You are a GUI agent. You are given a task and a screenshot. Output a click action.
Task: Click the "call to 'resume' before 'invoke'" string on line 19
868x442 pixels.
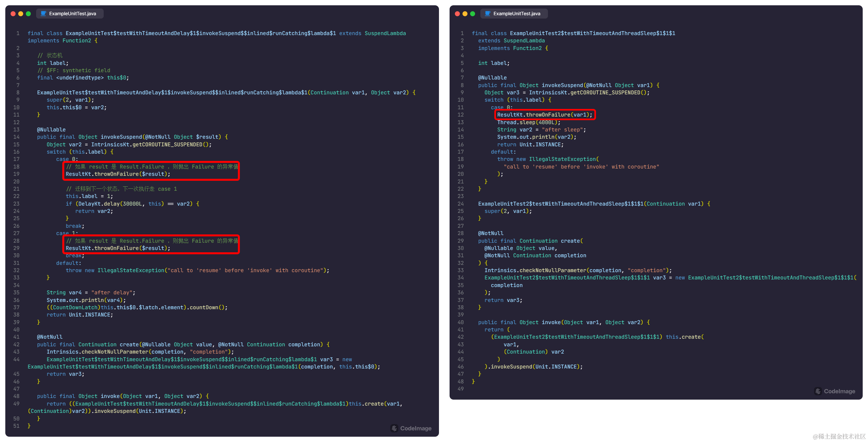[x=581, y=167]
